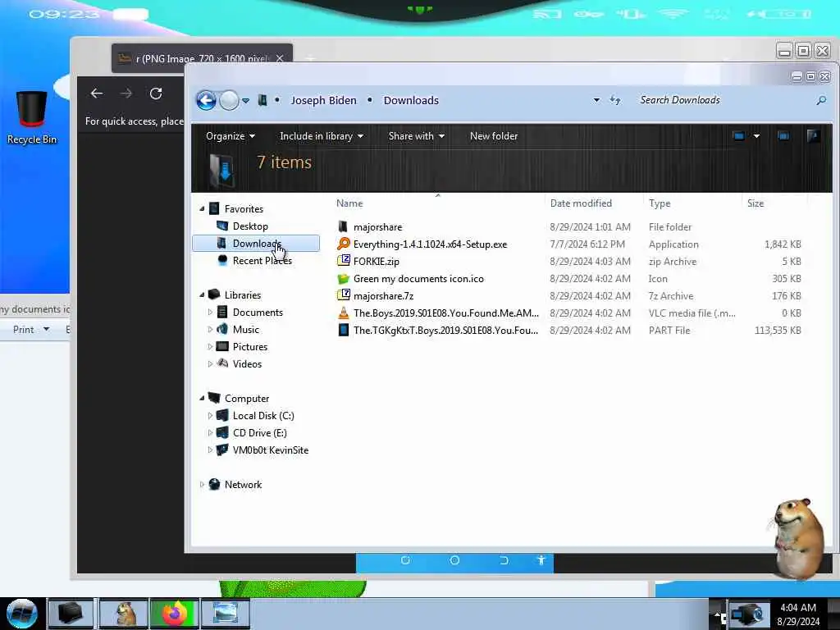Open the address bar history dropdown
This screenshot has width=840, height=630.
pyautogui.click(x=596, y=100)
